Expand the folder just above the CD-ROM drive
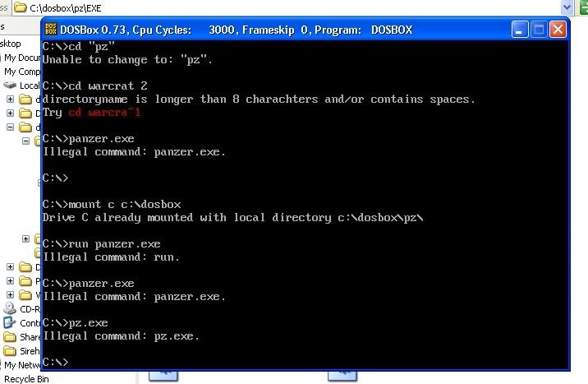The height and width of the screenshot is (384, 588). pos(11,294)
